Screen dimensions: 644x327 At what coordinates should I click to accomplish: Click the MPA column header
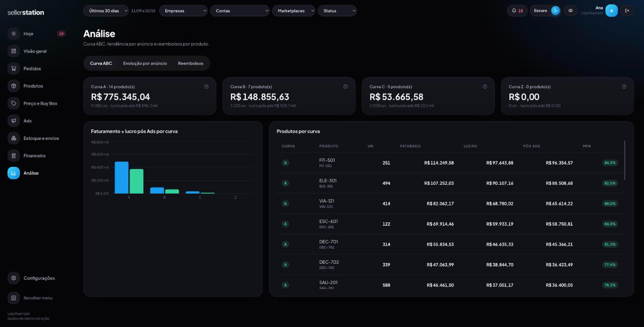coord(587,146)
